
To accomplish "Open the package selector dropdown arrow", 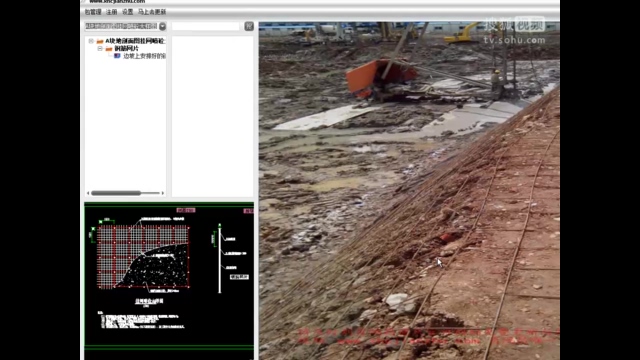I will tap(162, 27).
